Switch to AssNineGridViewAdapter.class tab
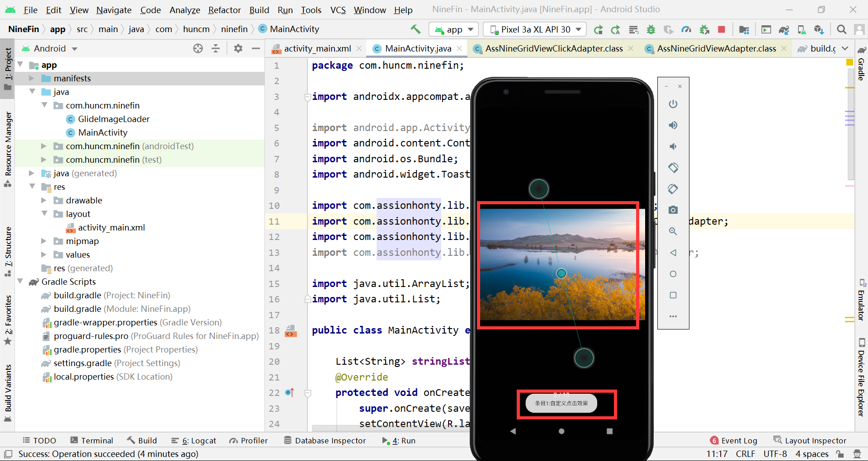868x461 pixels. (x=716, y=48)
